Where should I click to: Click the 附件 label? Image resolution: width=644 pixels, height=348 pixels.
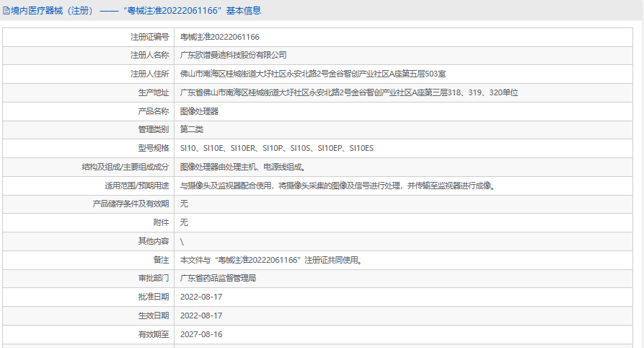[x=161, y=222]
